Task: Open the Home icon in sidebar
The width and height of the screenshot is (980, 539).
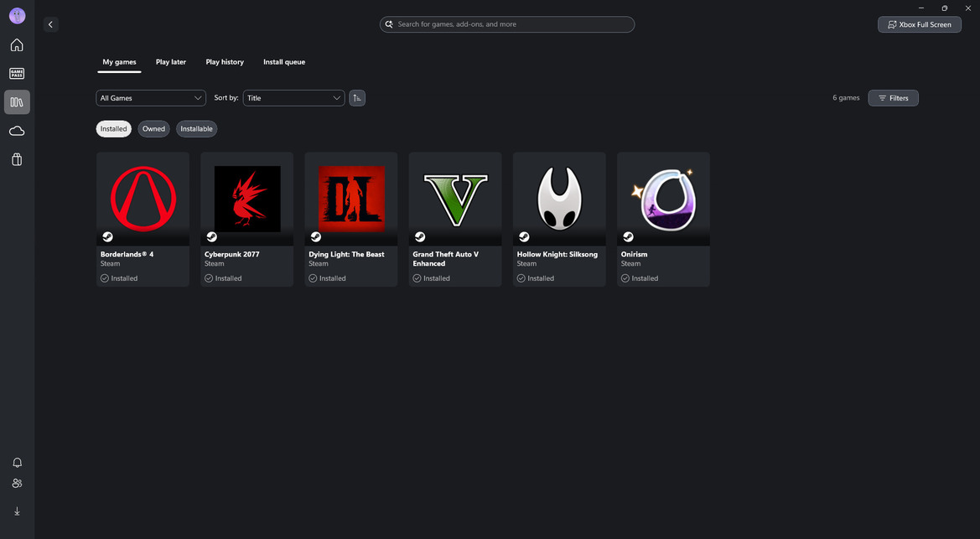Action: tap(17, 45)
